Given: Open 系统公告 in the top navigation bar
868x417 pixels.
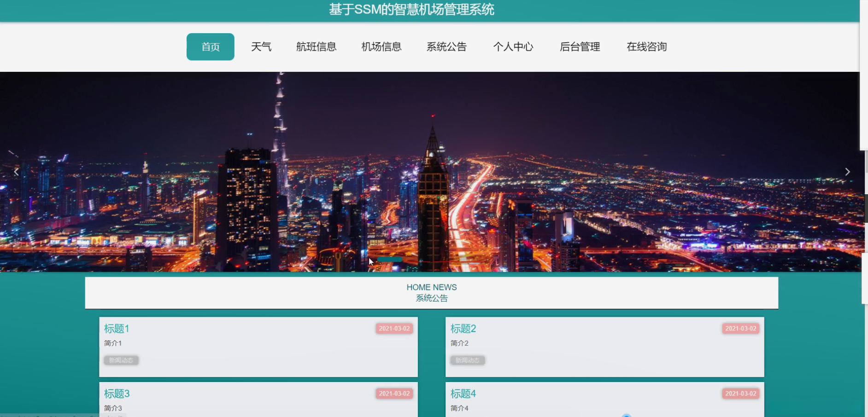Looking at the screenshot, I should point(446,46).
